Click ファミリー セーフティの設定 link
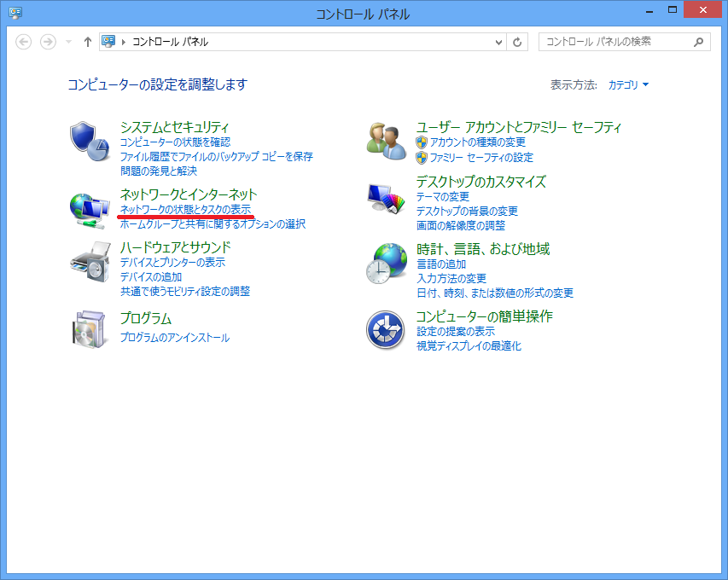This screenshot has width=728, height=580. pos(481,158)
